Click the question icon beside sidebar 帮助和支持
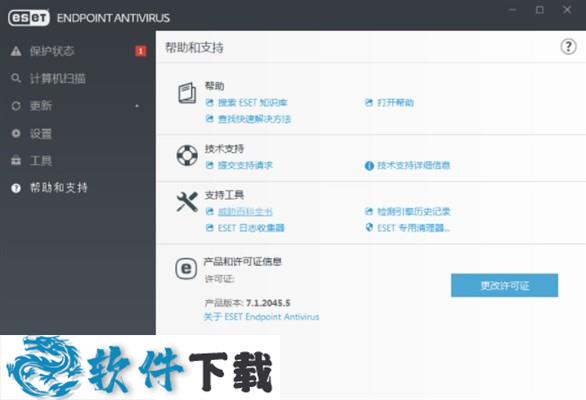Viewport: 586px width, 400px height. [x=16, y=188]
